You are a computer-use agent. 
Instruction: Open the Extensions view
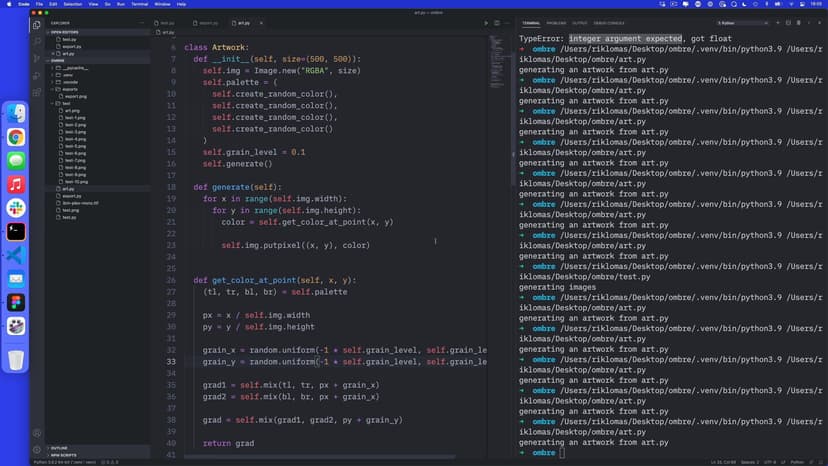37,94
